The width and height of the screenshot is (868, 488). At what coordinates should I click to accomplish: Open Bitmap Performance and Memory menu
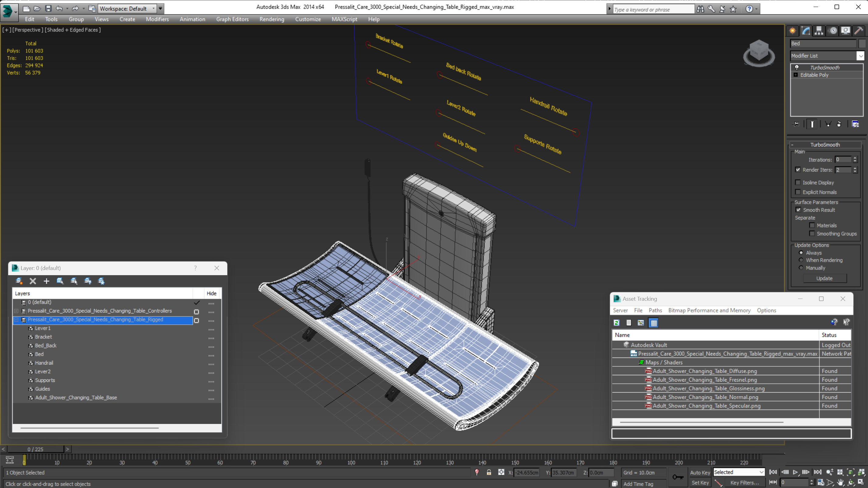tap(709, 310)
